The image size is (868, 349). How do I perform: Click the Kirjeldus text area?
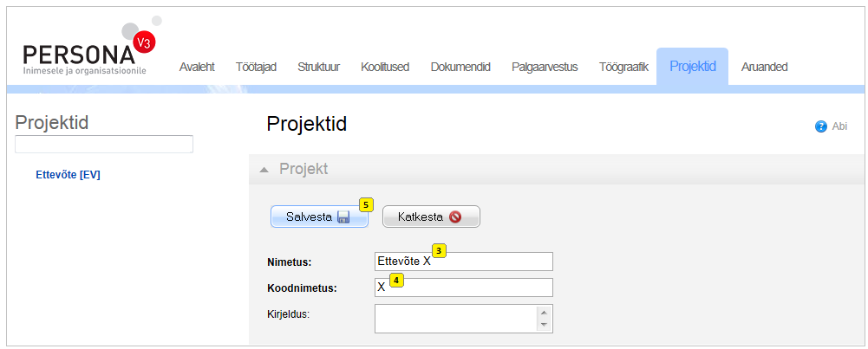456,319
